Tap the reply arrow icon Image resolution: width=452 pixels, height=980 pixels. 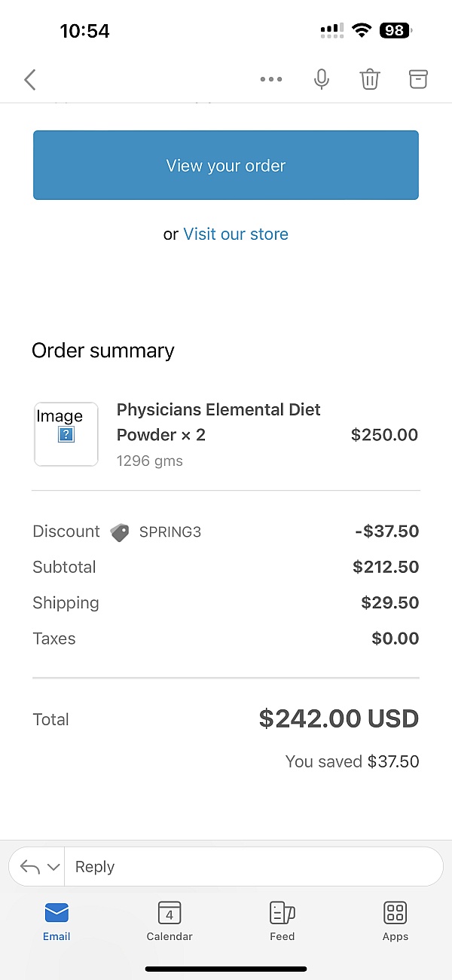click(29, 867)
